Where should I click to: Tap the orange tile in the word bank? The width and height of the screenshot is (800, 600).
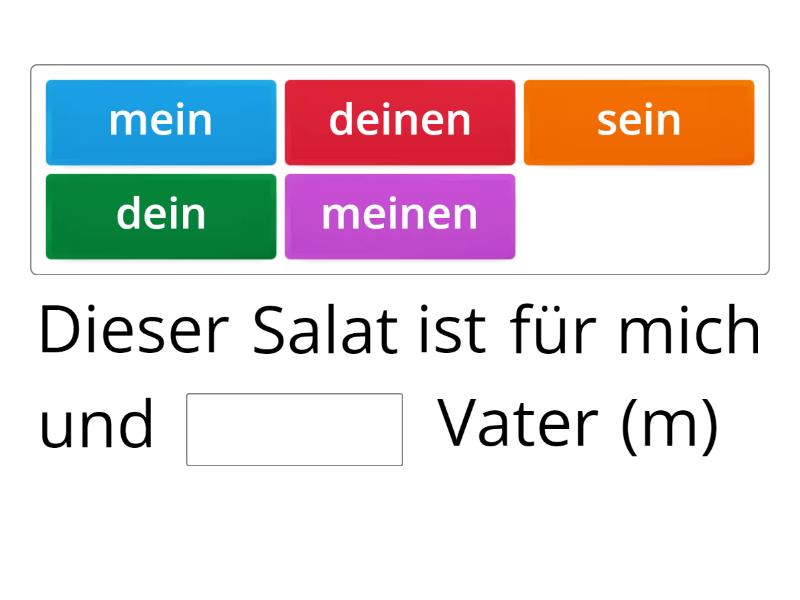pyautogui.click(x=639, y=122)
